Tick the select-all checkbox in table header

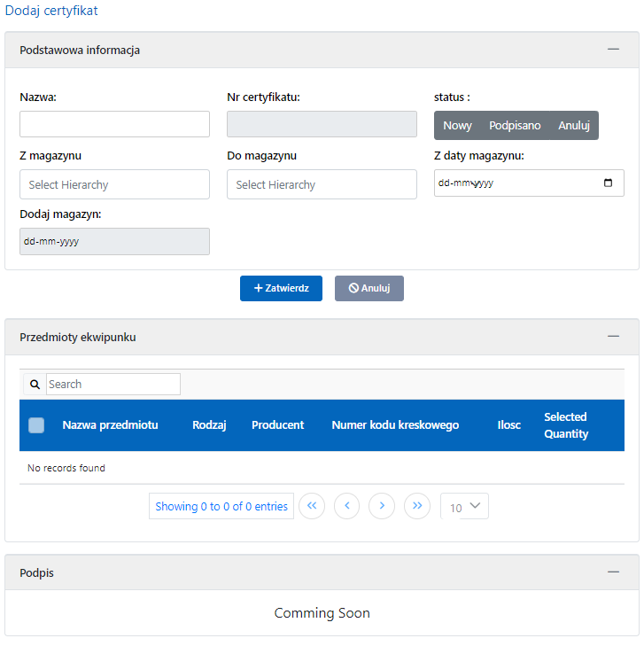(x=36, y=425)
